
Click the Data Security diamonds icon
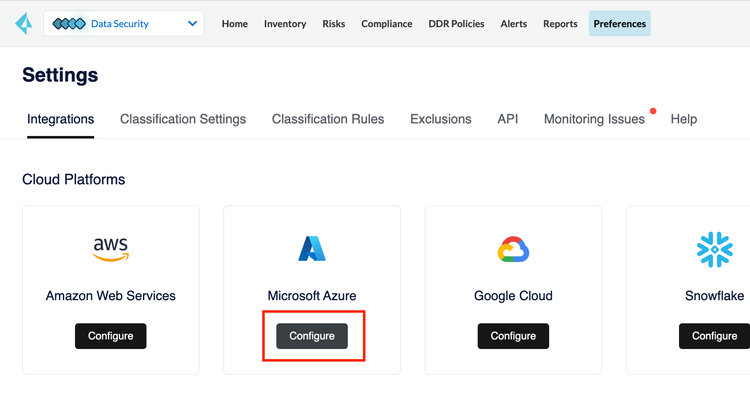click(x=69, y=23)
